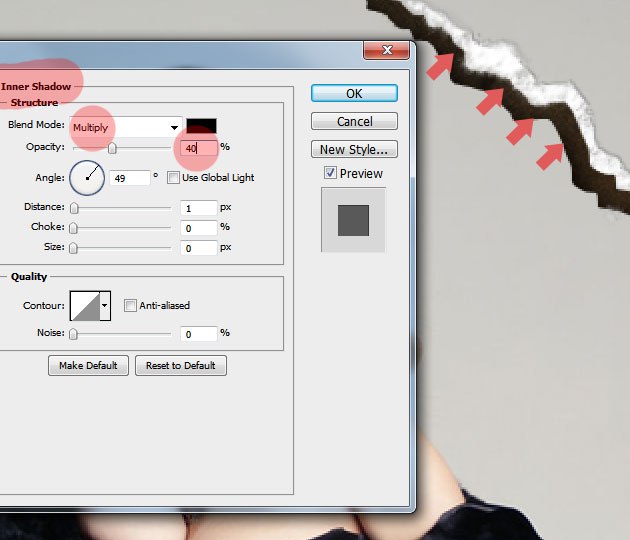Click the Opacity value field

[x=198, y=148]
